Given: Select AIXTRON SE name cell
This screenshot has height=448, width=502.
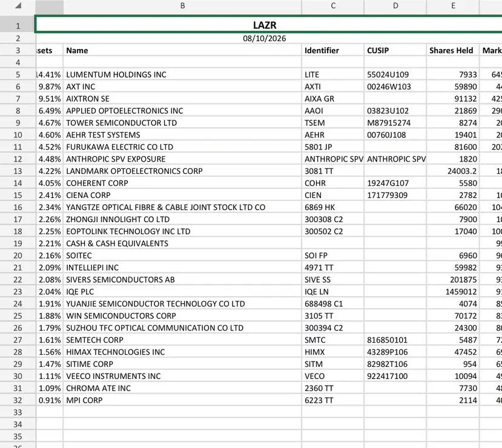Looking at the screenshot, I should 182,99.
